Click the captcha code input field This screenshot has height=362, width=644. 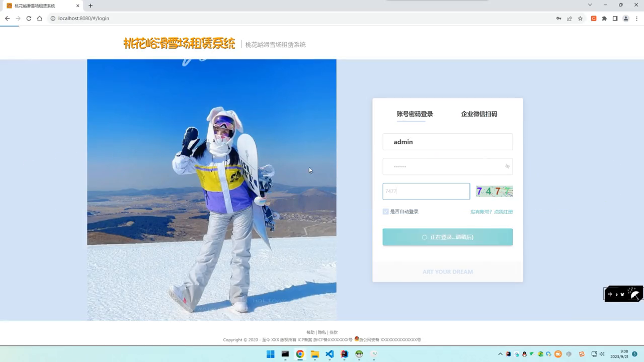point(426,192)
